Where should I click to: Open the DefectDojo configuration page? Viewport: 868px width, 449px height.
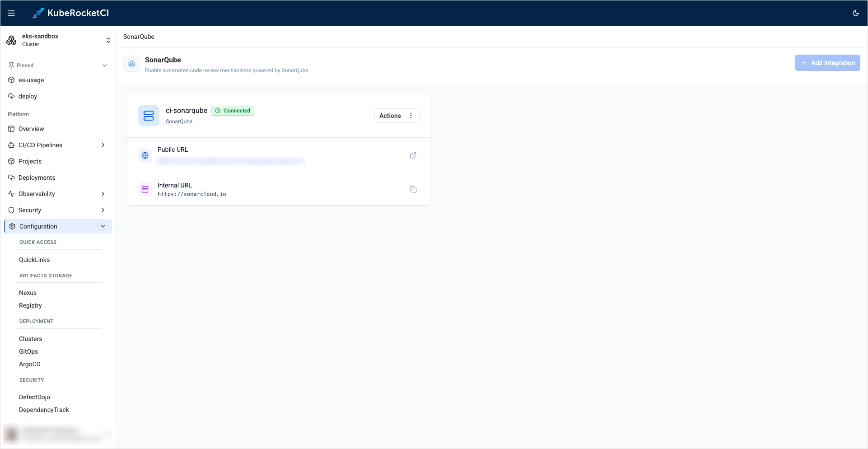(x=34, y=397)
